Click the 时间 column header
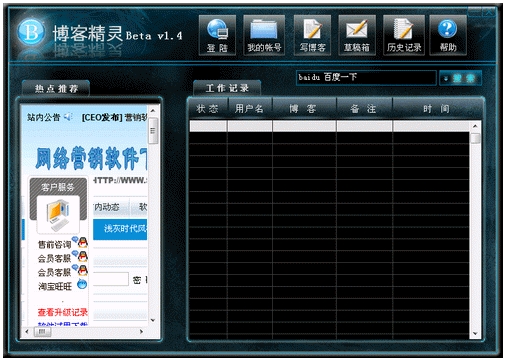Image resolution: width=507 pixels, height=360 pixels. point(437,109)
